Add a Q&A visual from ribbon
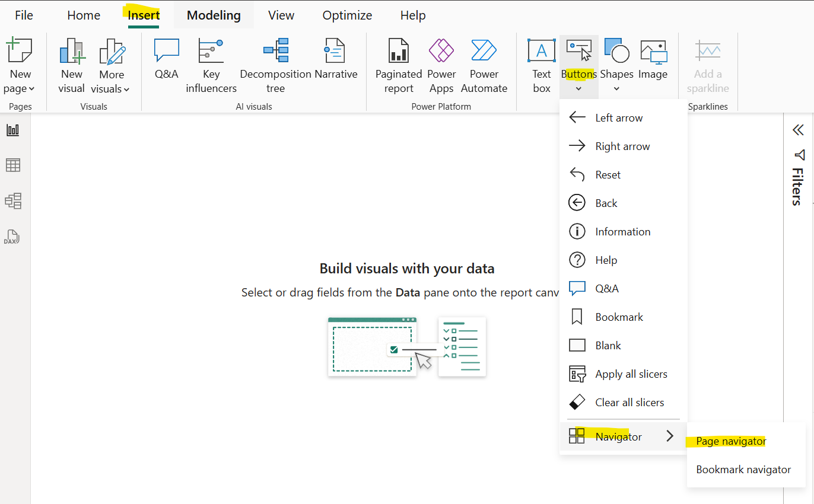 (x=166, y=58)
